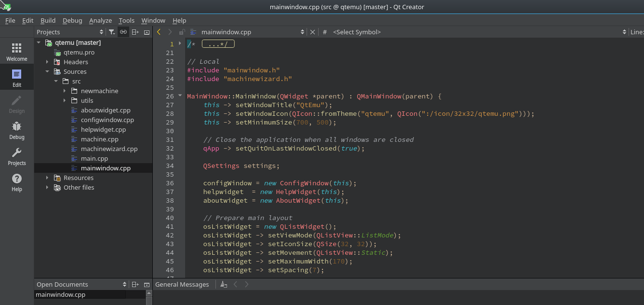Screen dimensions: 644x305
Task: Click the Line indicator at editor toolbar
Action: [x=637, y=32]
